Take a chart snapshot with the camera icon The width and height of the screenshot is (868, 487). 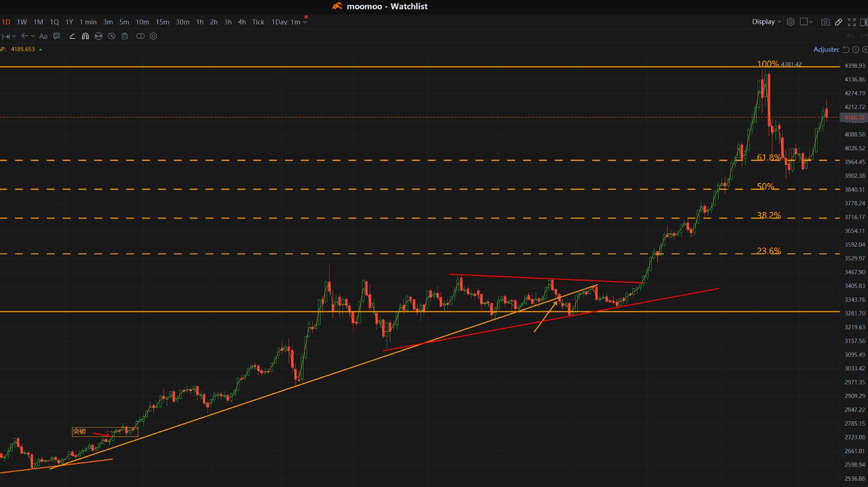[825, 22]
